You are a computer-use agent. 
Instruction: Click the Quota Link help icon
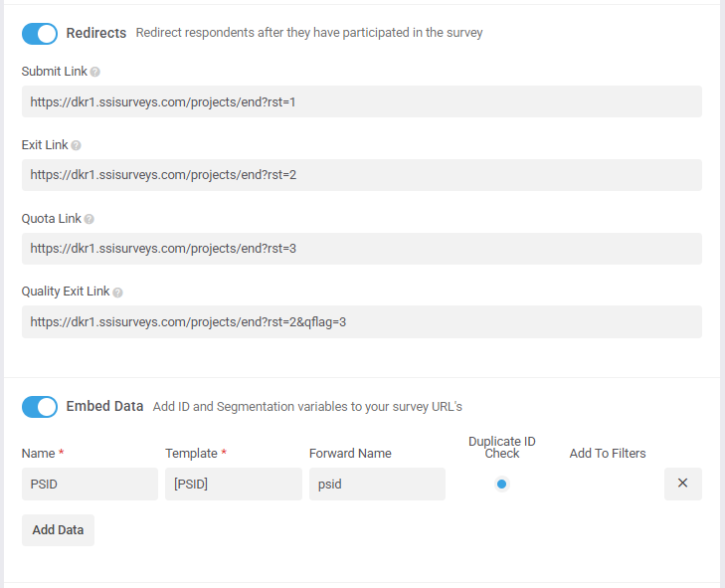click(90, 219)
